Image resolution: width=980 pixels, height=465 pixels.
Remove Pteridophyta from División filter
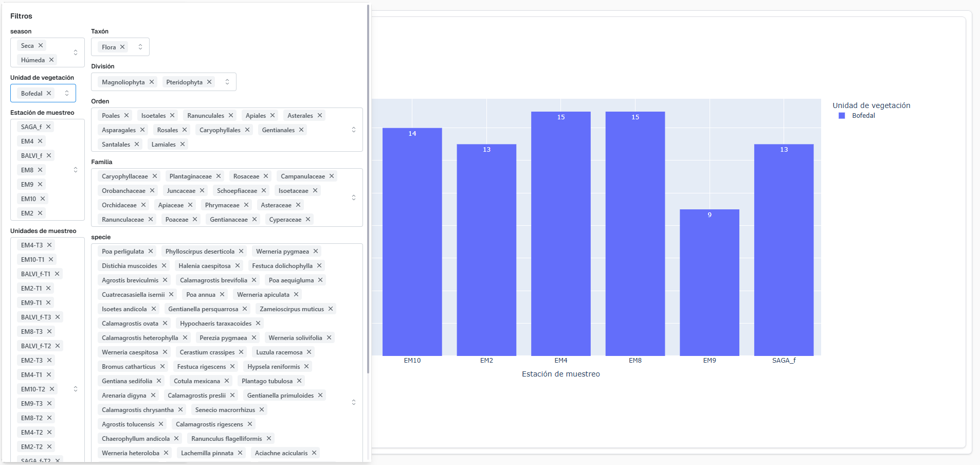tap(209, 82)
